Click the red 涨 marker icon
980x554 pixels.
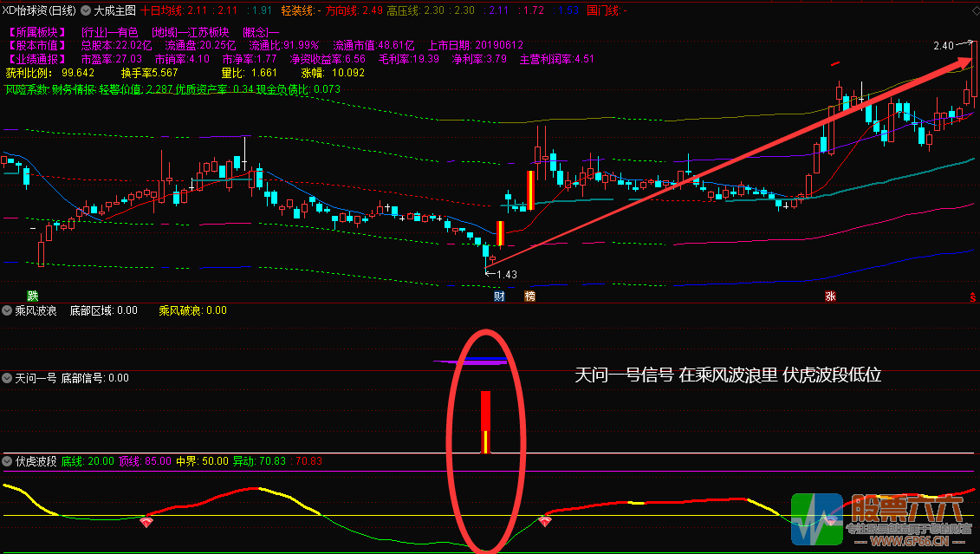[830, 297]
